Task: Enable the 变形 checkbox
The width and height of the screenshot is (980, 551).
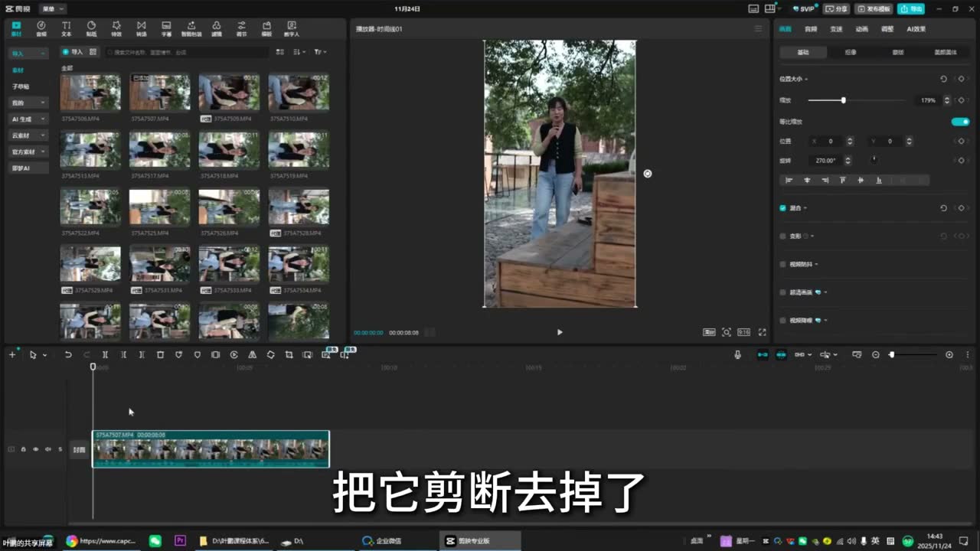Action: pos(782,236)
